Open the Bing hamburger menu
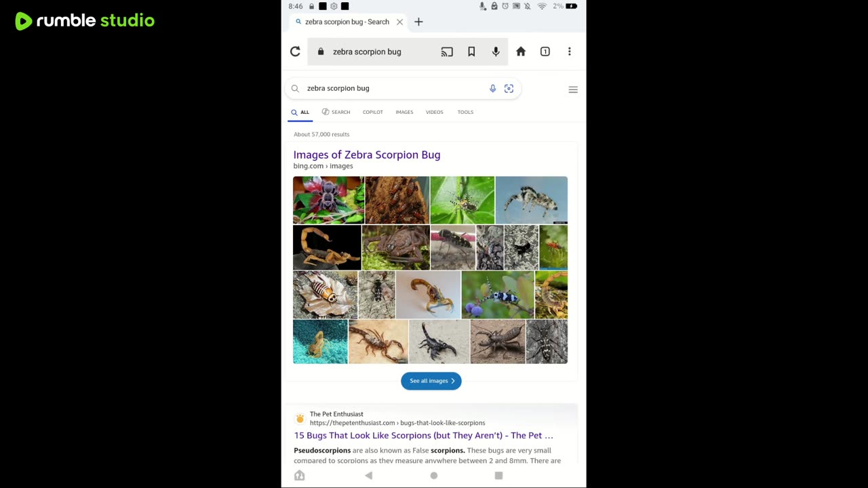This screenshot has height=488, width=868. [x=573, y=89]
